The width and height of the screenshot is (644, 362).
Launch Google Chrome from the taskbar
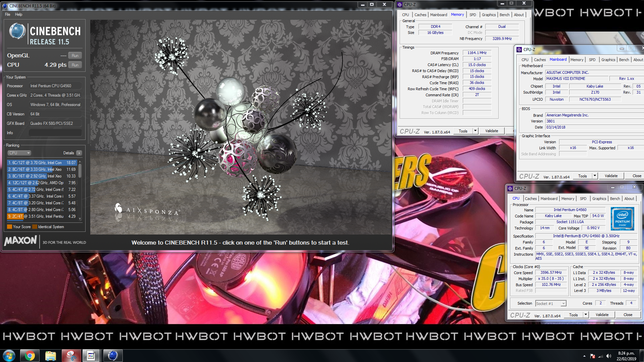pyautogui.click(x=30, y=356)
